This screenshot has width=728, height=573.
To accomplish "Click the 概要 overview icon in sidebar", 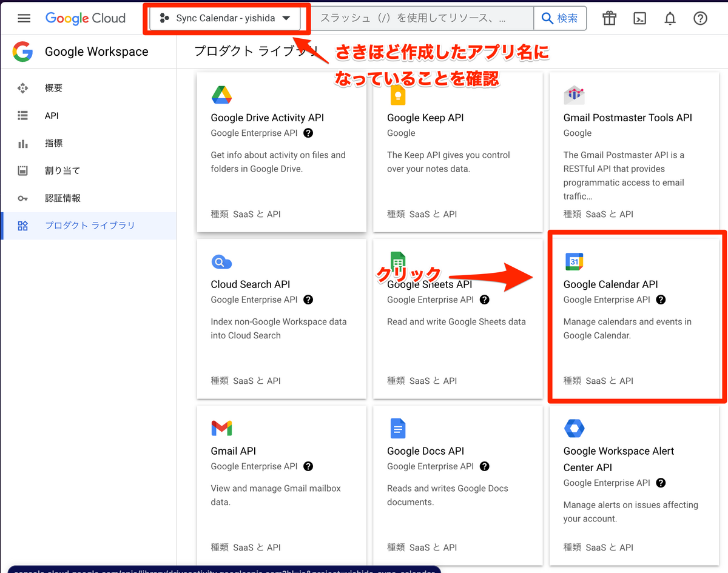I will pyautogui.click(x=23, y=88).
